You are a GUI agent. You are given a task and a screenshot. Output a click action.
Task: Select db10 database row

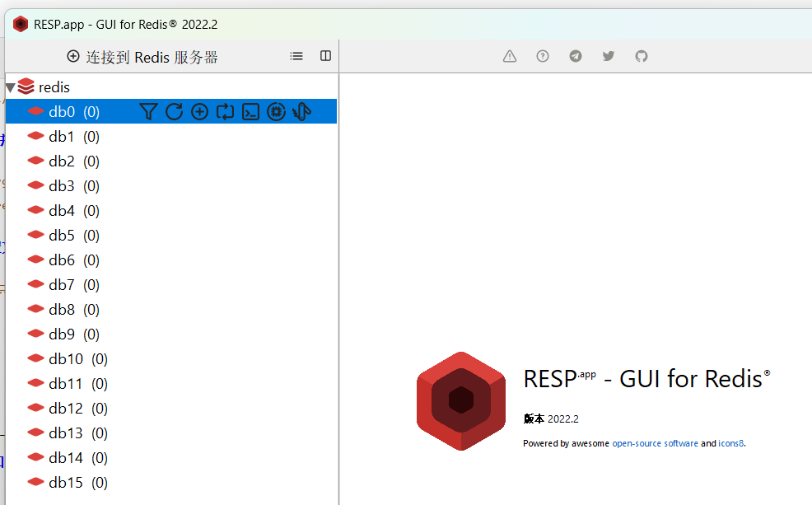[x=171, y=359]
